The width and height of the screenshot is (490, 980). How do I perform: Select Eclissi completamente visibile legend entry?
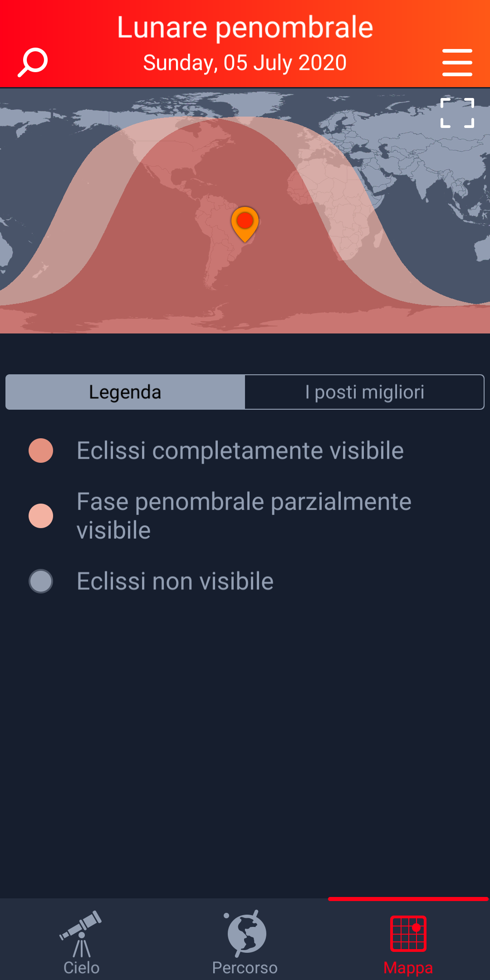coord(240,451)
